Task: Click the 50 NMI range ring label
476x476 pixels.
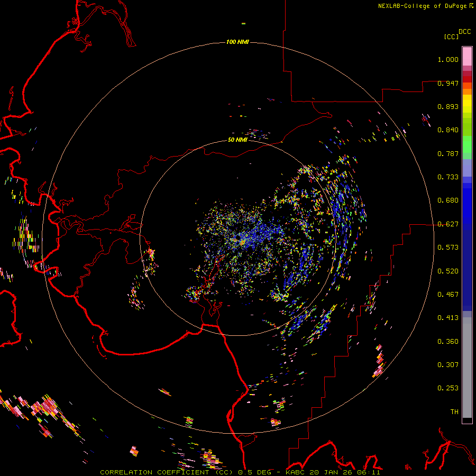Action: pos(237,140)
